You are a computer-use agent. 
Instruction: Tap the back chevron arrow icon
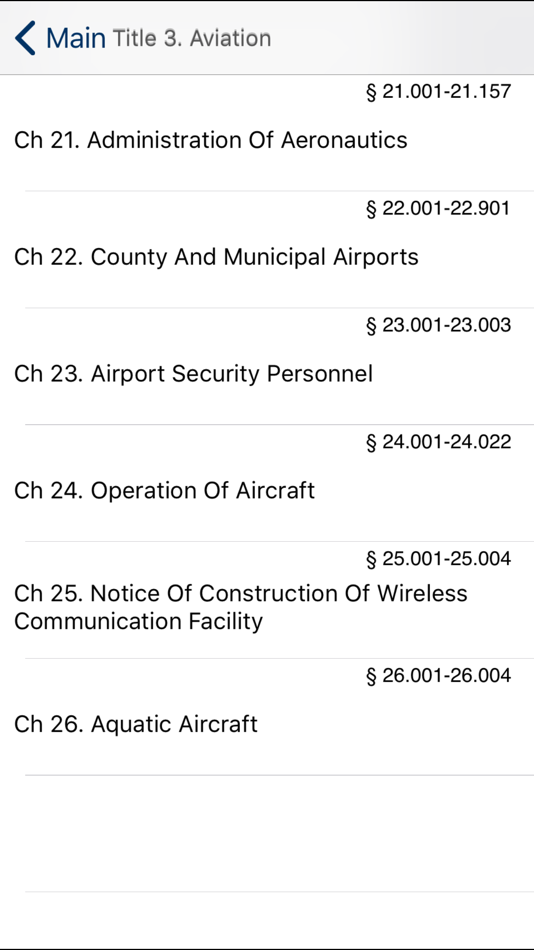pos(25,38)
